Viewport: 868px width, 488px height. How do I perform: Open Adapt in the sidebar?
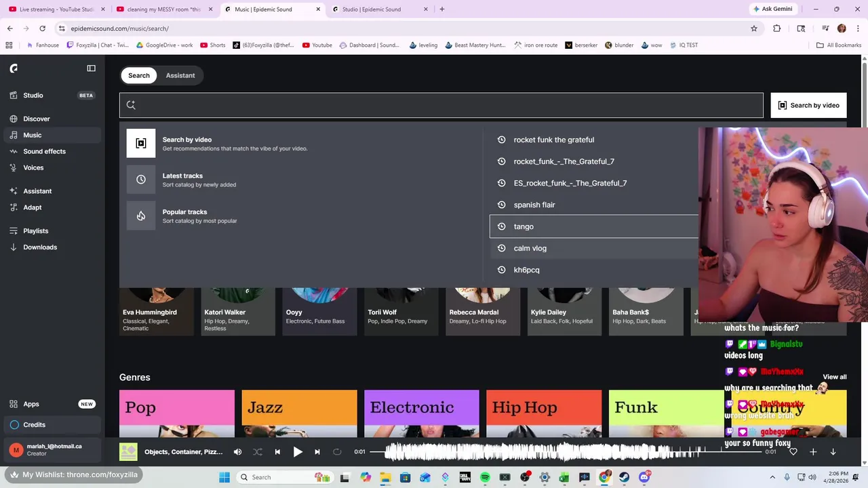[x=52, y=207]
